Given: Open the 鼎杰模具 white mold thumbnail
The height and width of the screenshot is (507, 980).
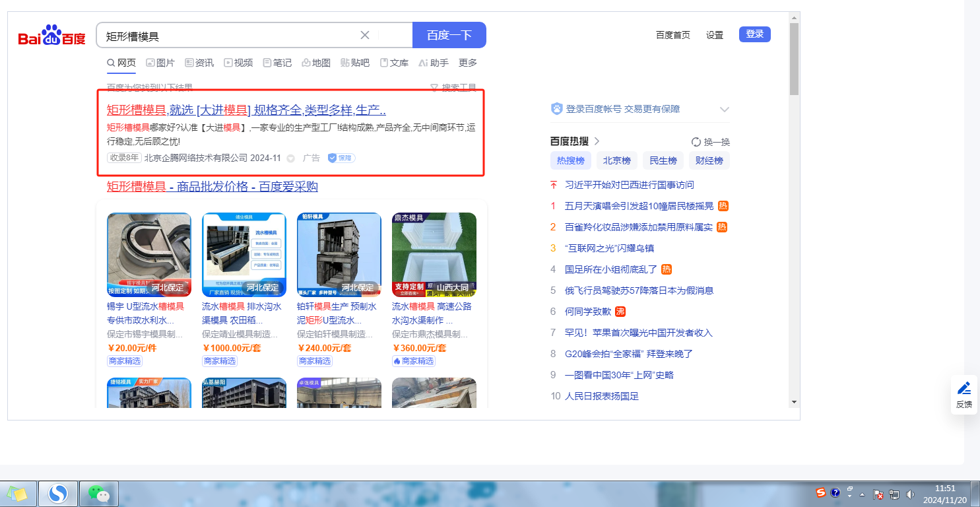Looking at the screenshot, I should (x=434, y=254).
